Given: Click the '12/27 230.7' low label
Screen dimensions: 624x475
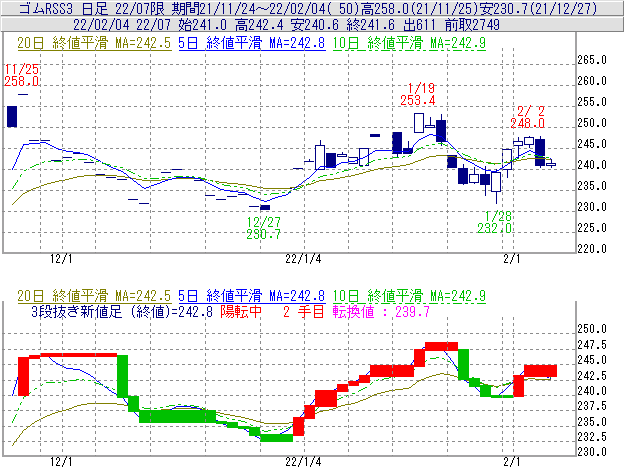Looking at the screenshot, I should coord(263,228).
